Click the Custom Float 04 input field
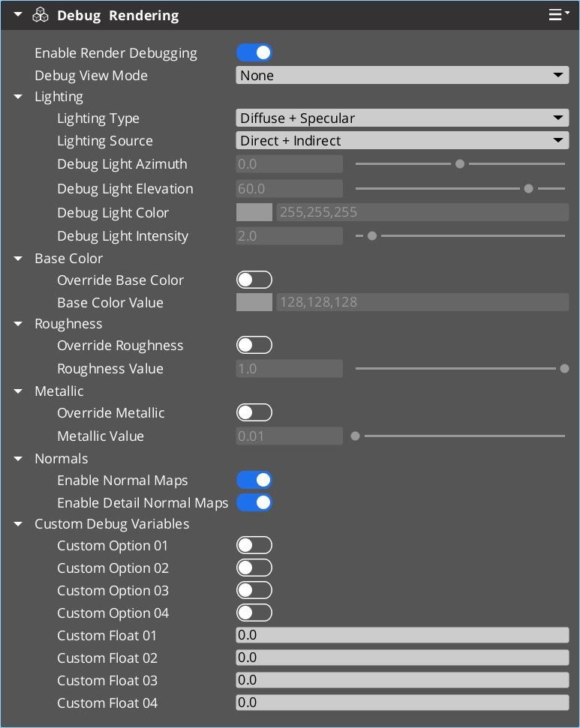 tap(402, 703)
